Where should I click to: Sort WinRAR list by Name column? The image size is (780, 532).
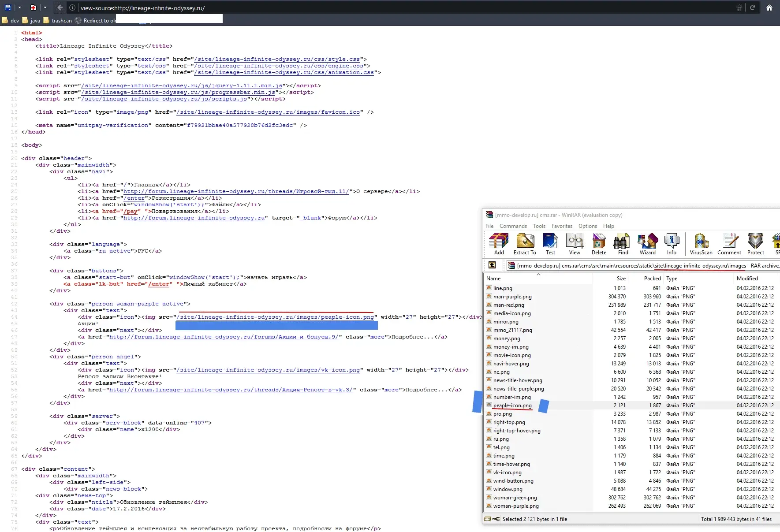(x=538, y=279)
